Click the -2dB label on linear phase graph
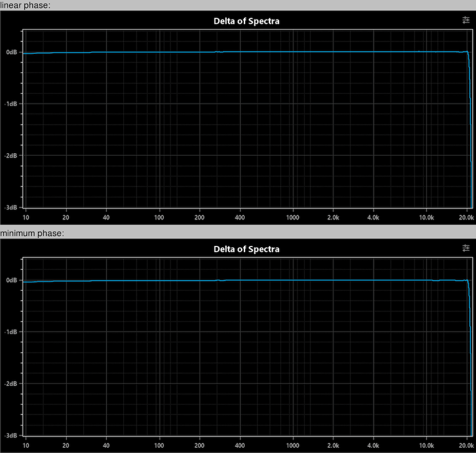The image size is (476, 453). point(10,155)
